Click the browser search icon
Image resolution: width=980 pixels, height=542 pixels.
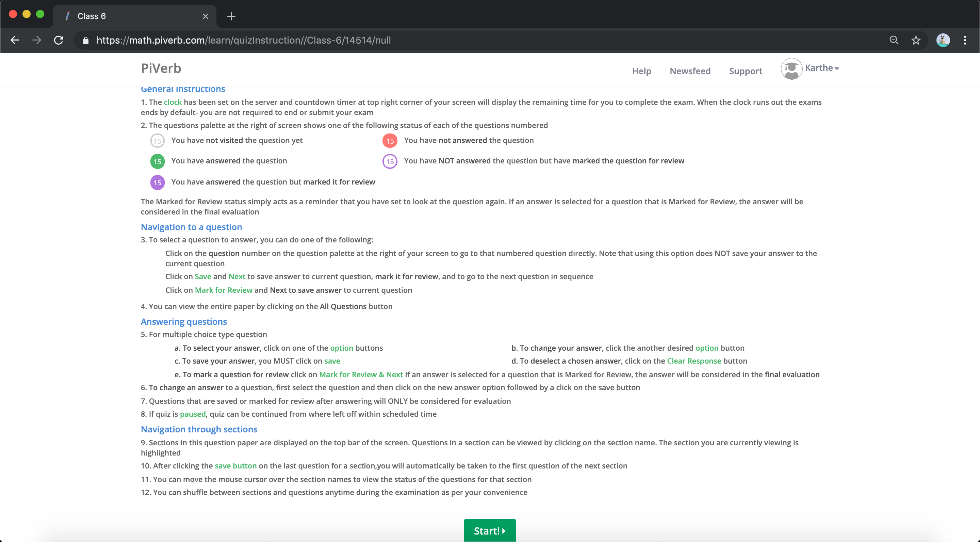893,40
